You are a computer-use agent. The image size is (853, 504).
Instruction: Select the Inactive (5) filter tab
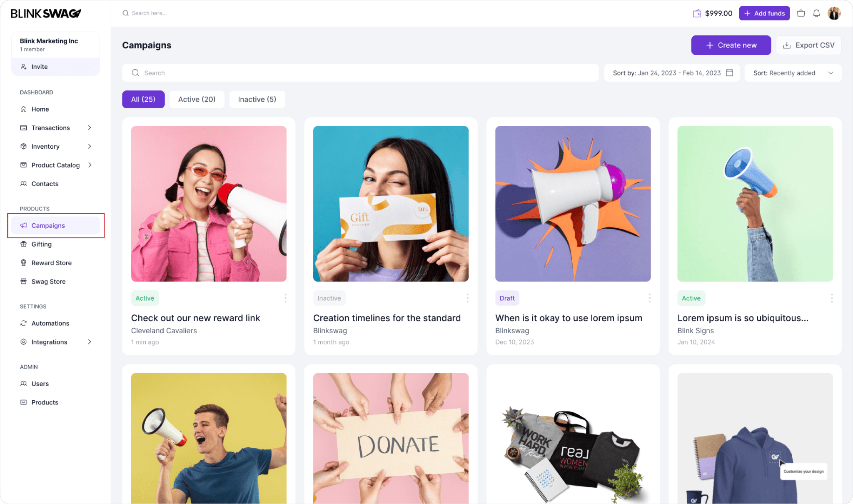coord(257,99)
